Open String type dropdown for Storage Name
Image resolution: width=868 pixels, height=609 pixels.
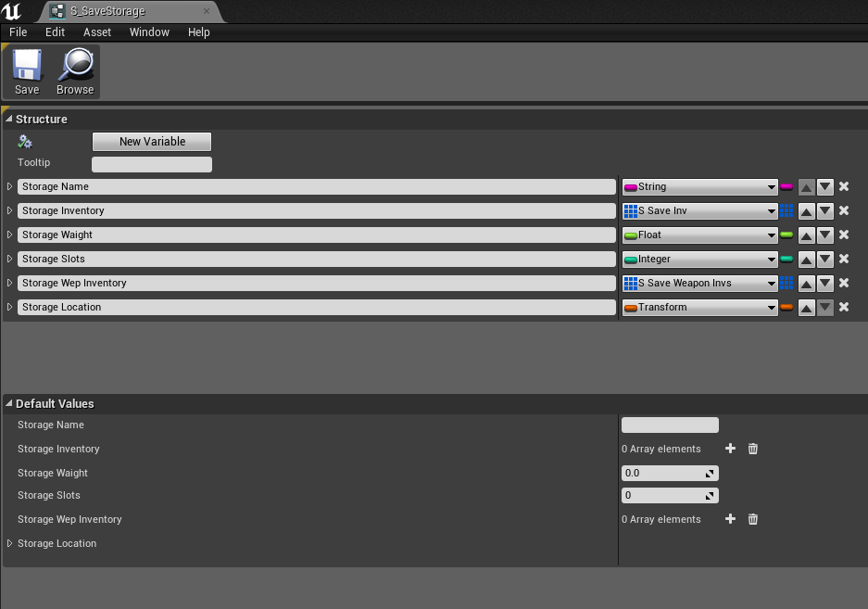click(x=699, y=186)
